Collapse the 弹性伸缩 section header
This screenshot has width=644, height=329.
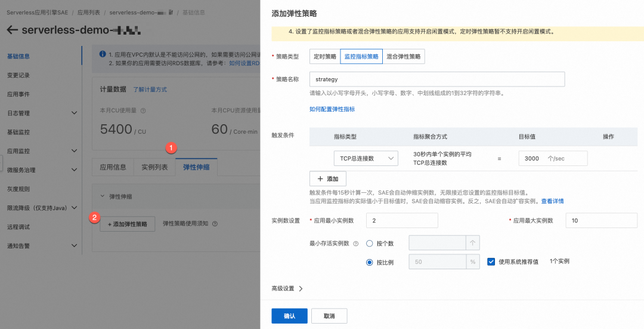coord(103,196)
